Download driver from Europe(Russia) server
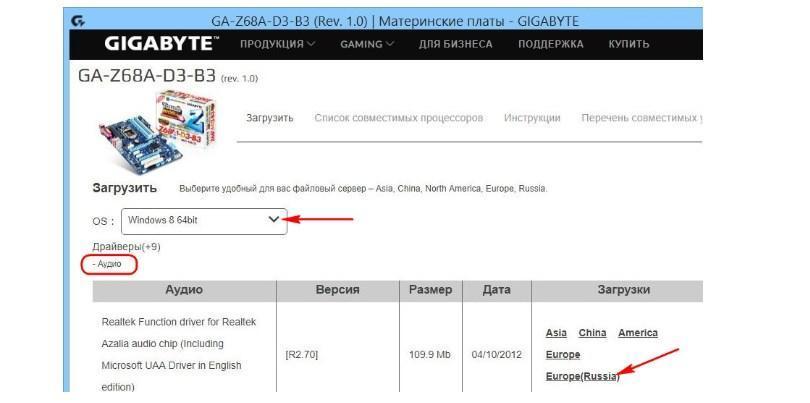 point(582,377)
